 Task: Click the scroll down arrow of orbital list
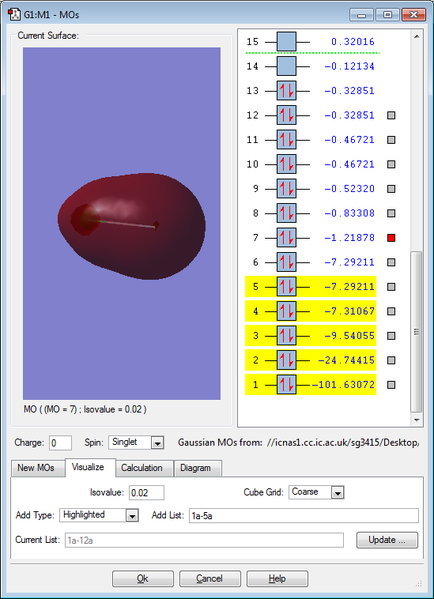(416, 420)
